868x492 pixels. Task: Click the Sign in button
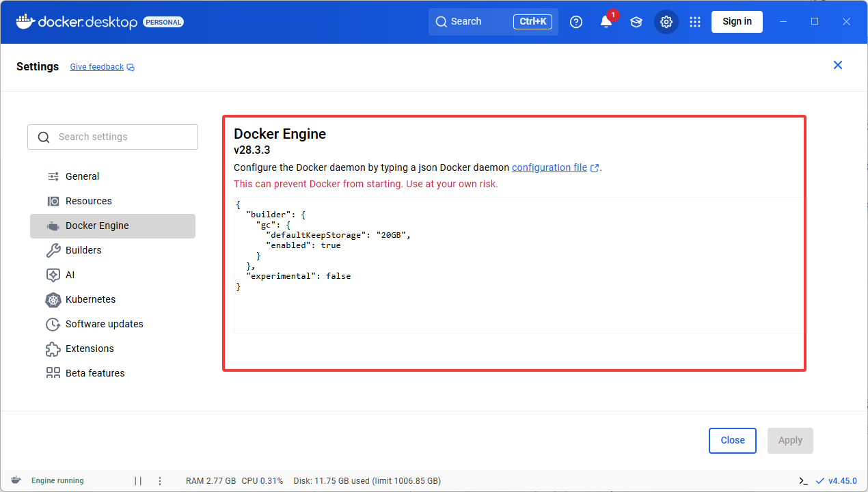[737, 21]
